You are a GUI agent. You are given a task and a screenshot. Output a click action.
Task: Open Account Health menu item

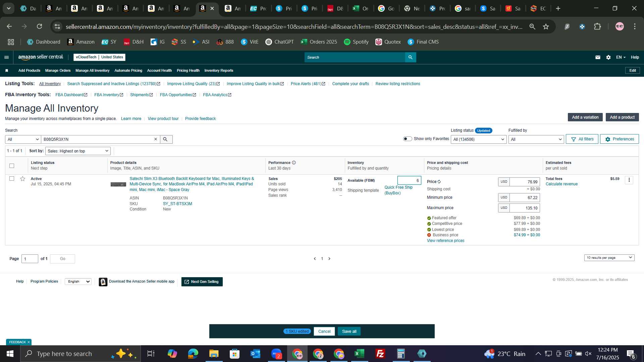click(159, 70)
